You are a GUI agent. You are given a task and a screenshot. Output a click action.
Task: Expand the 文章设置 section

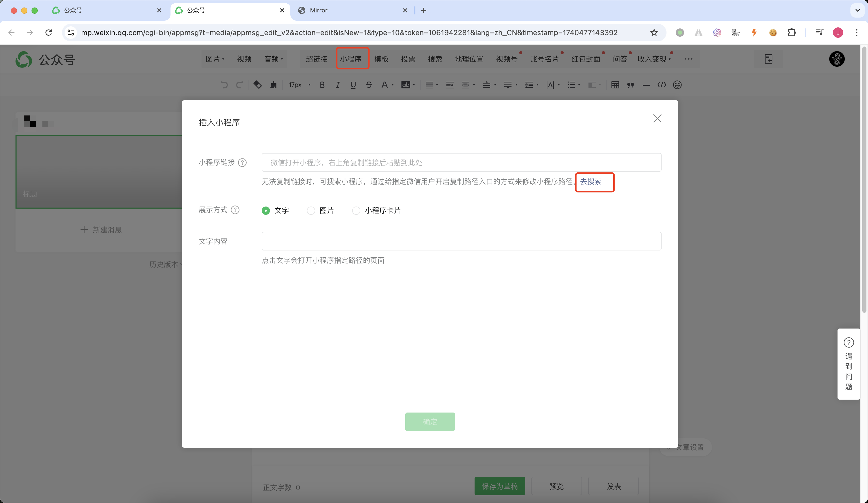[685, 447]
